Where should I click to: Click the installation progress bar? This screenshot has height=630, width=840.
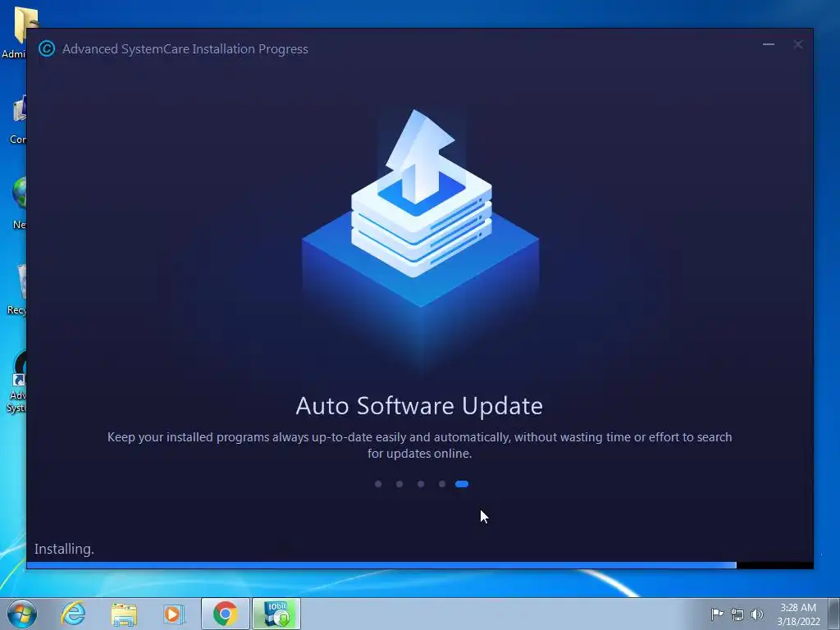pos(420,565)
